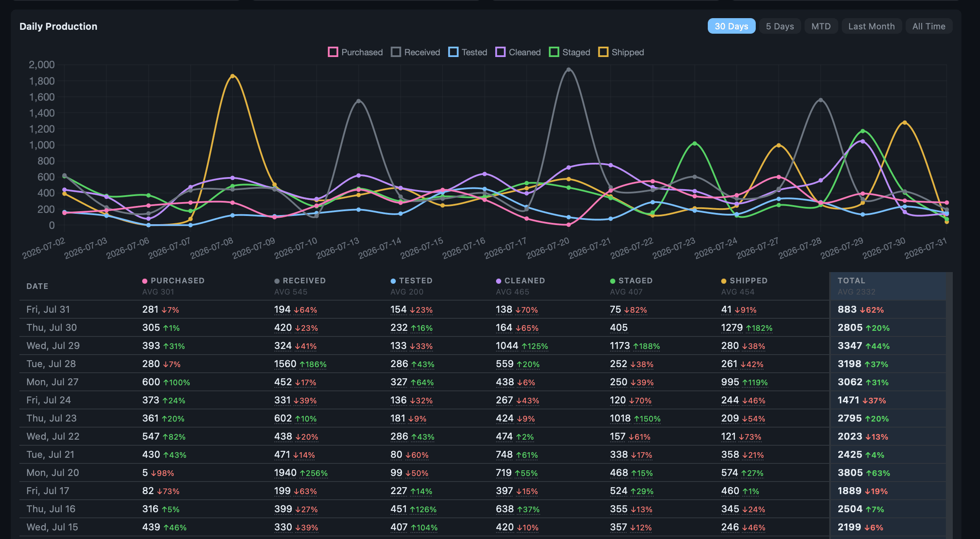
Task: Click Total value 3805 on Jul 20
Action: [850, 473]
